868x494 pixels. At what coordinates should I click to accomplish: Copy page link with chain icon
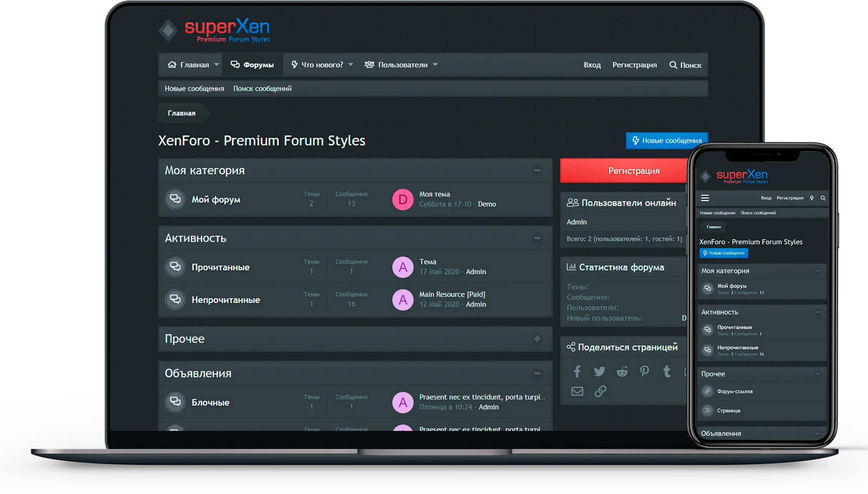[600, 391]
